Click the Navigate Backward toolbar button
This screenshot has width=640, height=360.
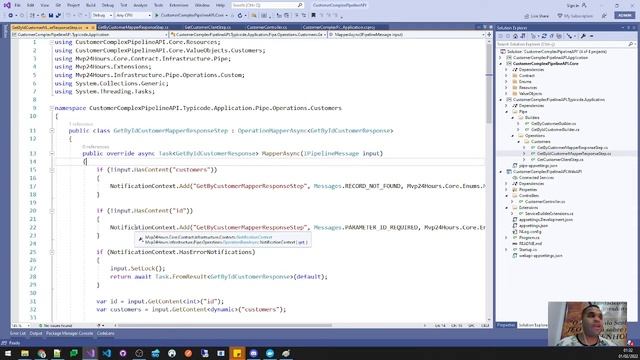(11, 16)
